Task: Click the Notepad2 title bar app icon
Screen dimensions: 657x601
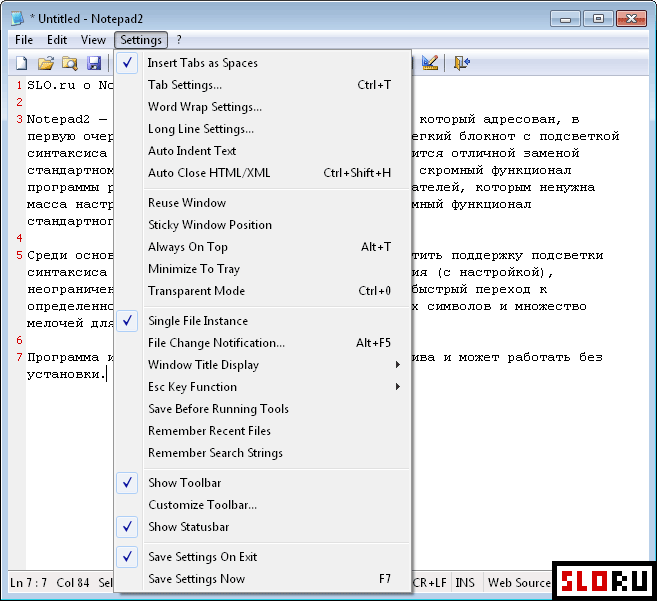Action: 18,19
